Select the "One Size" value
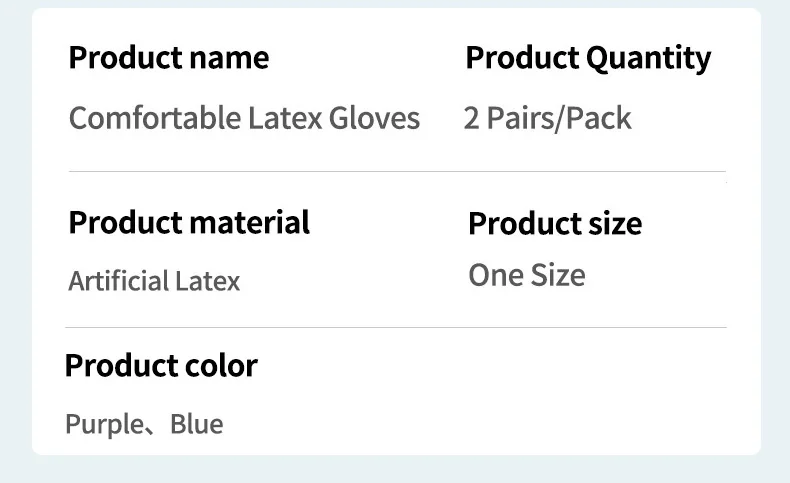The image size is (790, 483). tap(527, 275)
